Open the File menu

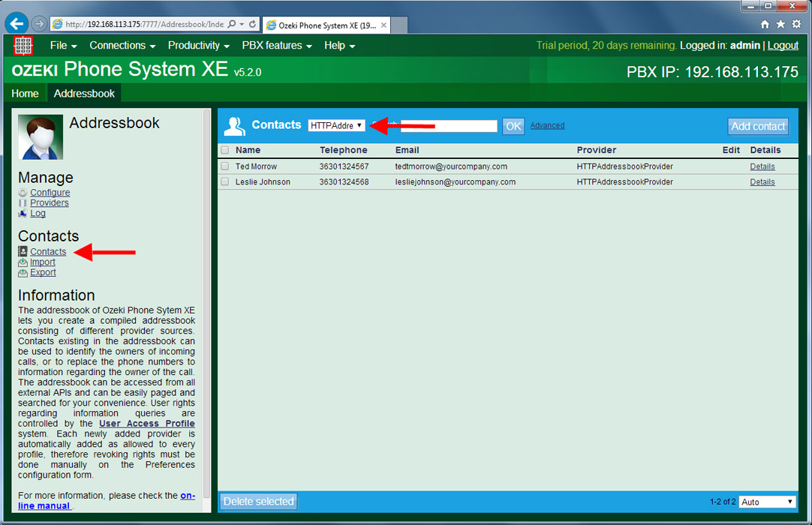[63, 46]
